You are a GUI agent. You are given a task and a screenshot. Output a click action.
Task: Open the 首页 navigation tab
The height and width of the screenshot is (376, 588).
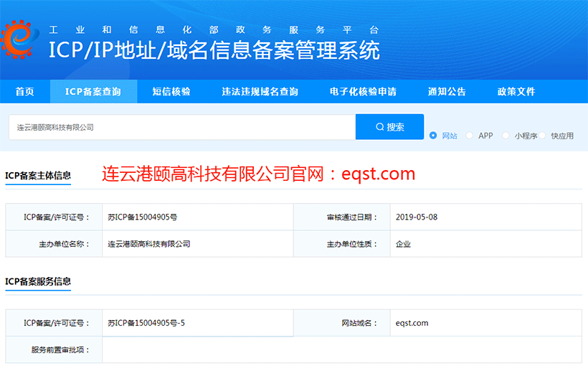click(x=25, y=92)
